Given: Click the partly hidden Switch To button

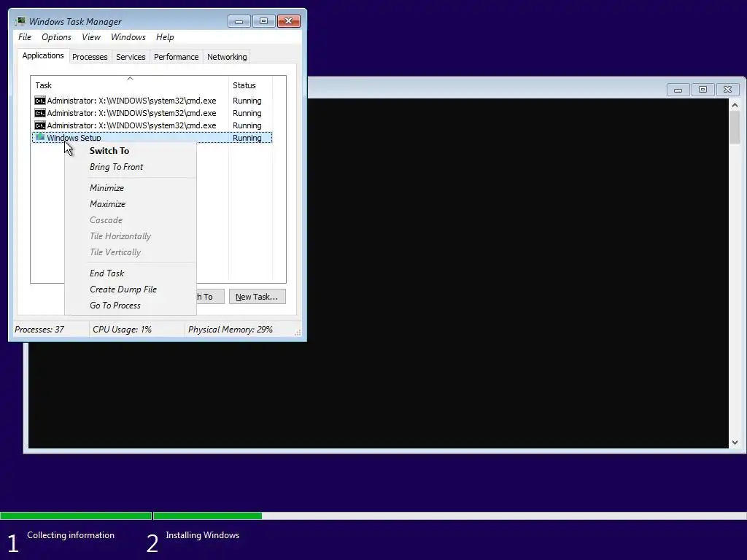Looking at the screenshot, I should [x=210, y=297].
